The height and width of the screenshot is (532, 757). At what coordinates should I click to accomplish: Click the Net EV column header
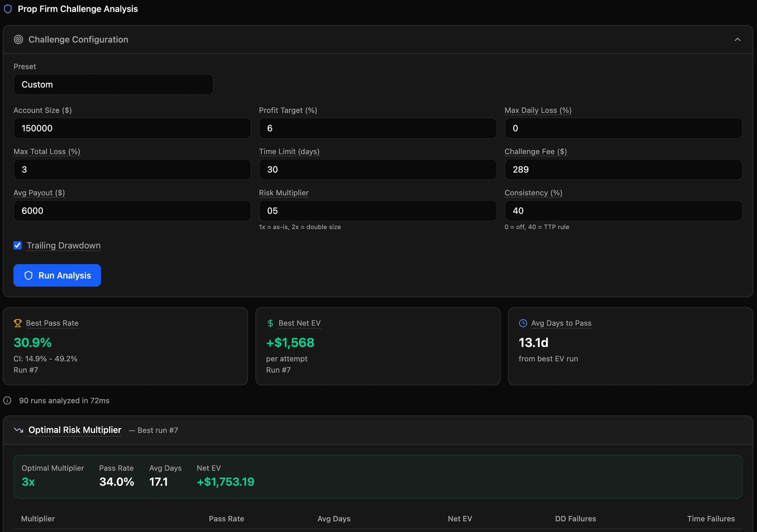(460, 519)
